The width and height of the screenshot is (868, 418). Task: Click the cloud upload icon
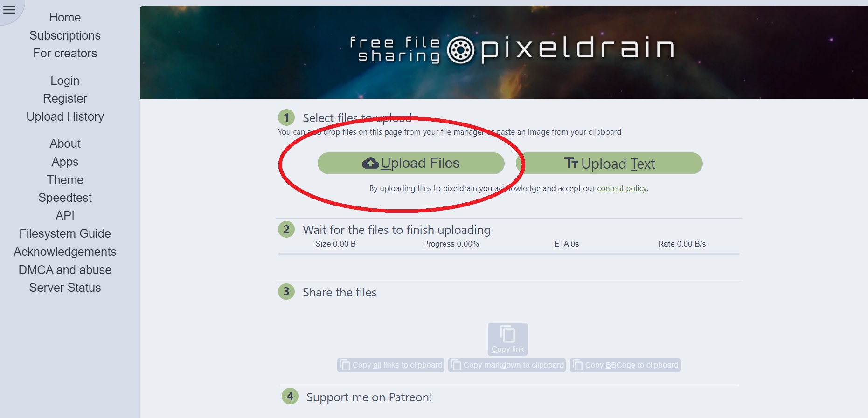[370, 163]
